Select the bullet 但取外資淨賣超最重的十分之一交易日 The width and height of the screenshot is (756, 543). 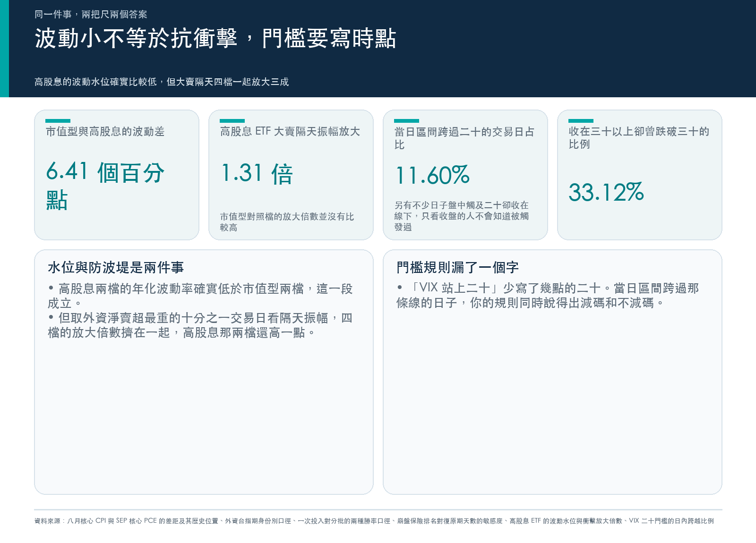click(x=200, y=325)
